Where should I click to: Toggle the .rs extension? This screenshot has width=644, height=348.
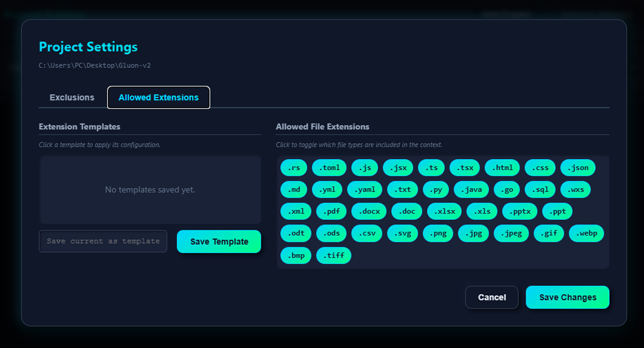pos(294,168)
